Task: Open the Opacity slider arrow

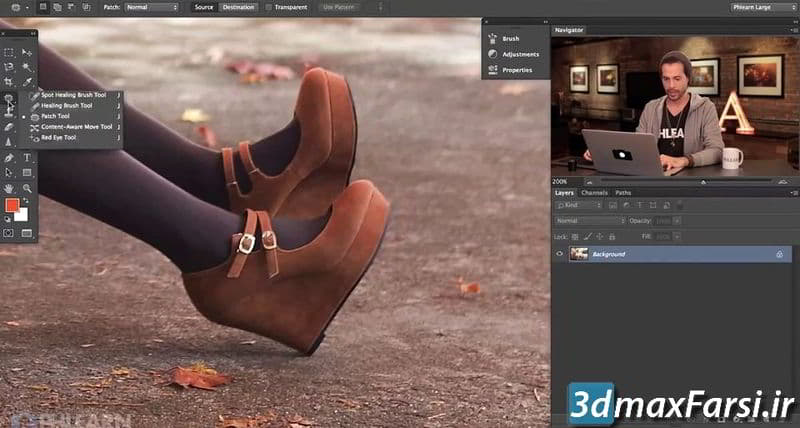Action: (x=677, y=221)
